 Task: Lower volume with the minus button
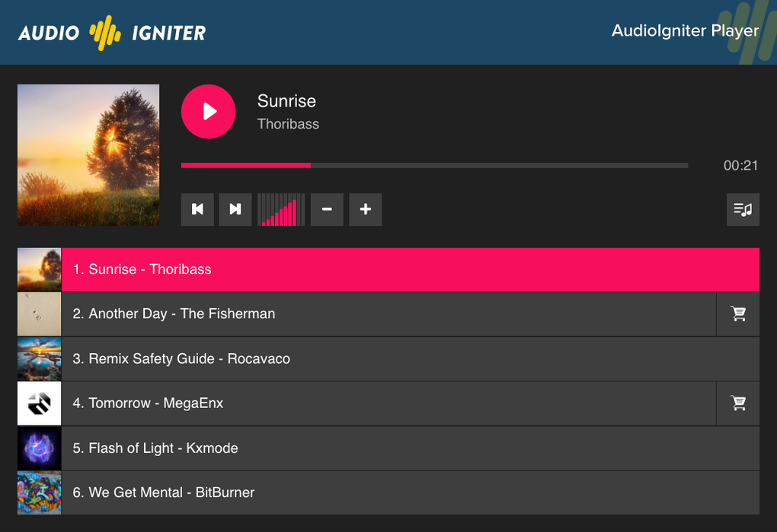click(x=327, y=209)
